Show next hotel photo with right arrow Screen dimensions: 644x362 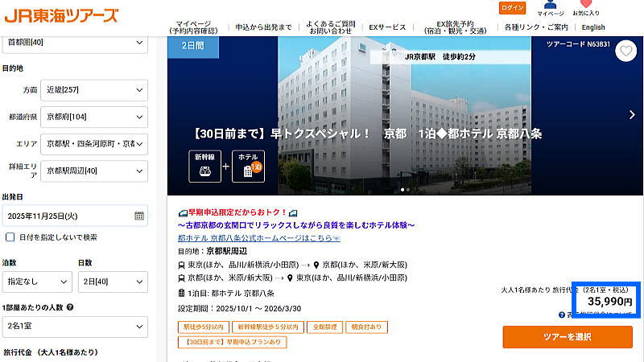632,115
